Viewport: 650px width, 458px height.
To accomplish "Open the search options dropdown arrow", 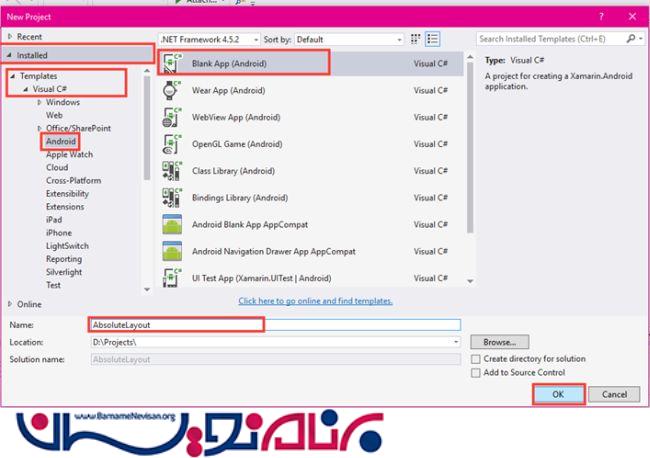I will [x=641, y=39].
